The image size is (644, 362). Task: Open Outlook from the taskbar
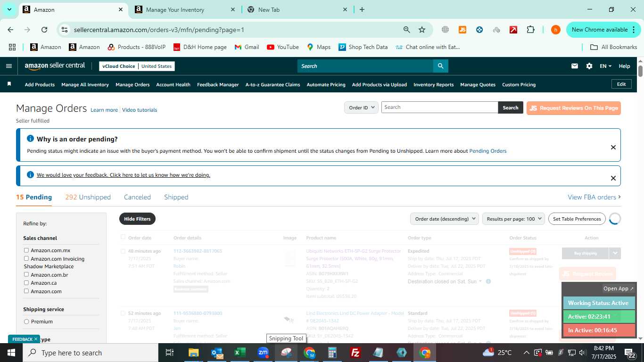tap(217, 353)
